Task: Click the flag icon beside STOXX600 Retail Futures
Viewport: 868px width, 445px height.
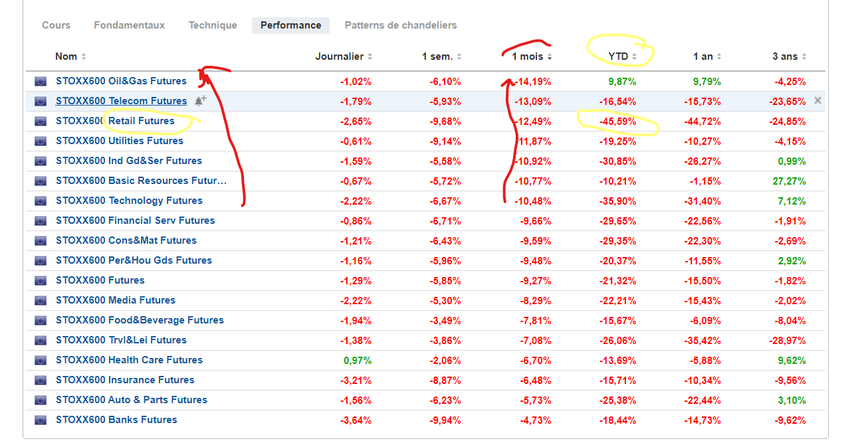Action: pos(41,122)
